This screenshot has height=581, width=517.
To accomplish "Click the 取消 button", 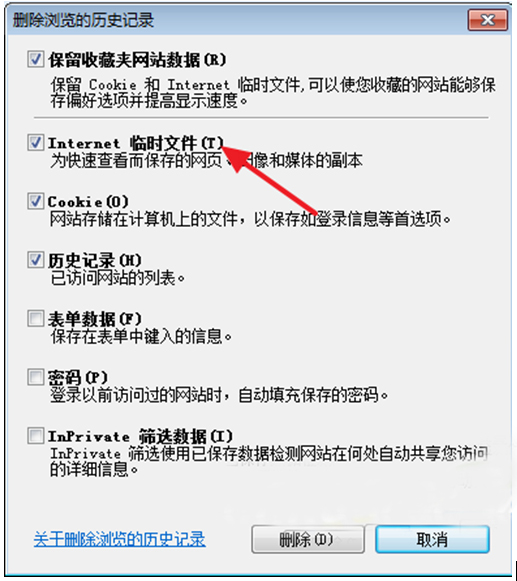I will [x=432, y=540].
